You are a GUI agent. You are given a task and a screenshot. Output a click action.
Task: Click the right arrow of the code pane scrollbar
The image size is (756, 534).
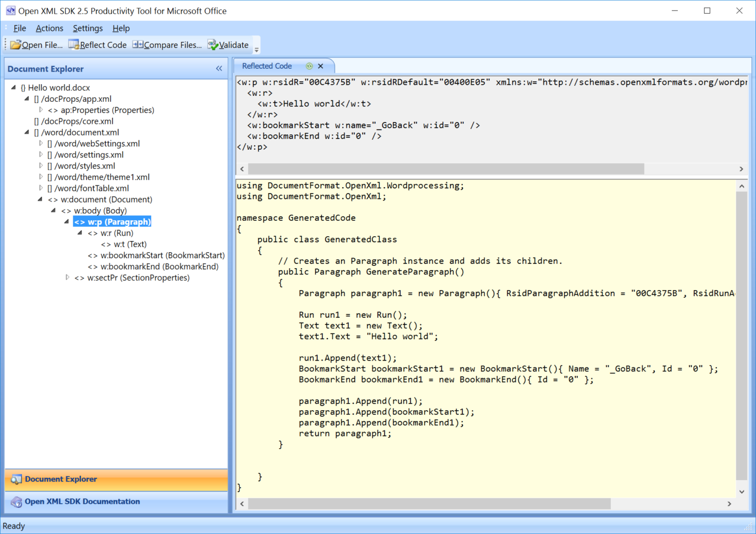tap(729, 503)
